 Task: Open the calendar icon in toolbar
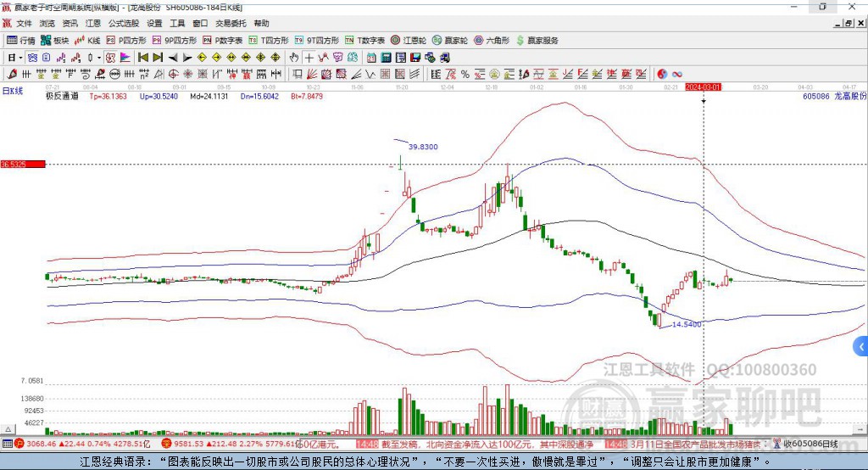[371, 58]
